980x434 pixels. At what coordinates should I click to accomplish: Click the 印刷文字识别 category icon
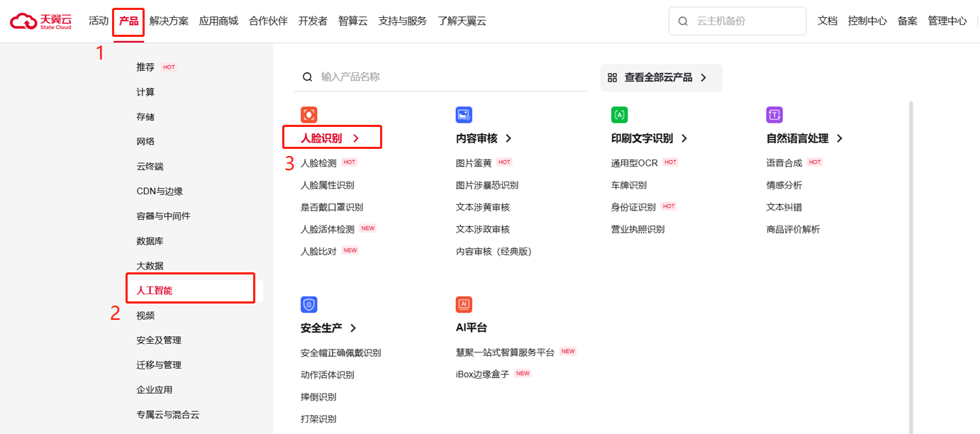[x=619, y=115]
